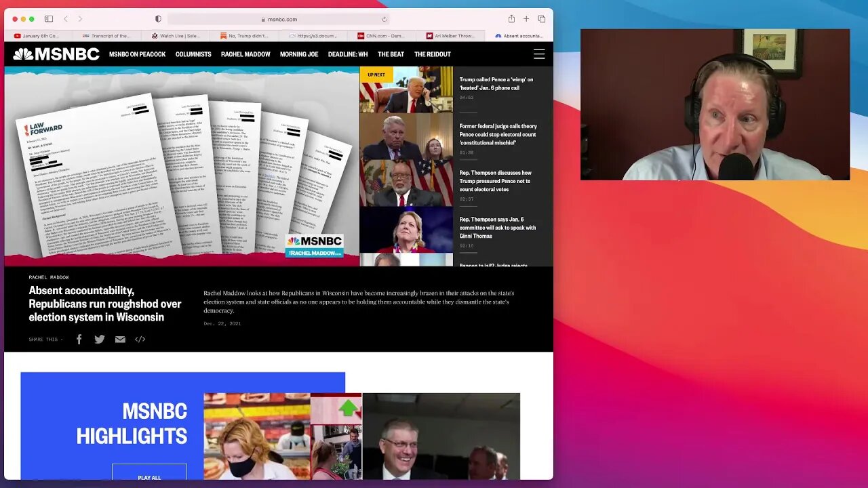868x488 pixels.
Task: Open the Ginni Thomas video thumbnail
Action: coord(406,230)
